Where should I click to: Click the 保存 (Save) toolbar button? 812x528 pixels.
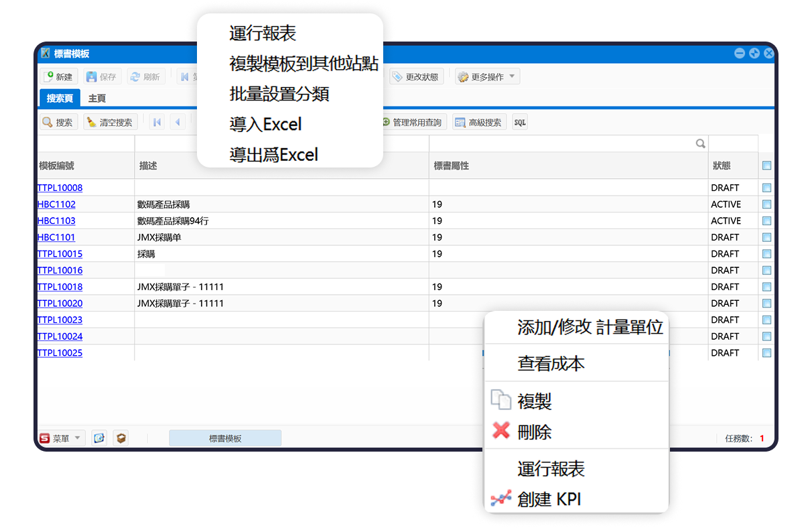click(101, 77)
